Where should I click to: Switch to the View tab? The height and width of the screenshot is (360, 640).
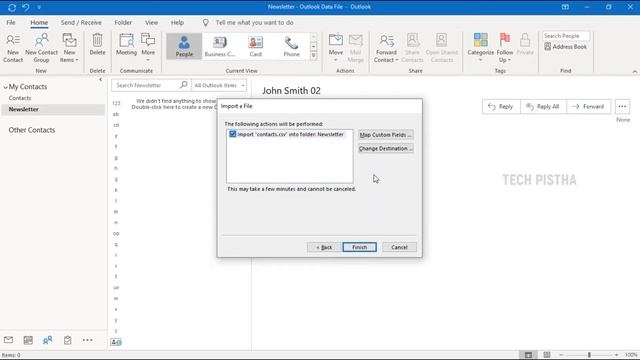coord(151,22)
